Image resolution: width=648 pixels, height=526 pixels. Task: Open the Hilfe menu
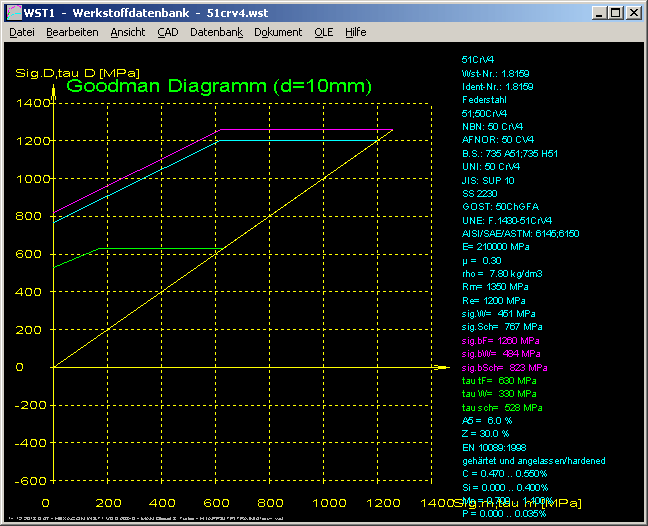355,32
